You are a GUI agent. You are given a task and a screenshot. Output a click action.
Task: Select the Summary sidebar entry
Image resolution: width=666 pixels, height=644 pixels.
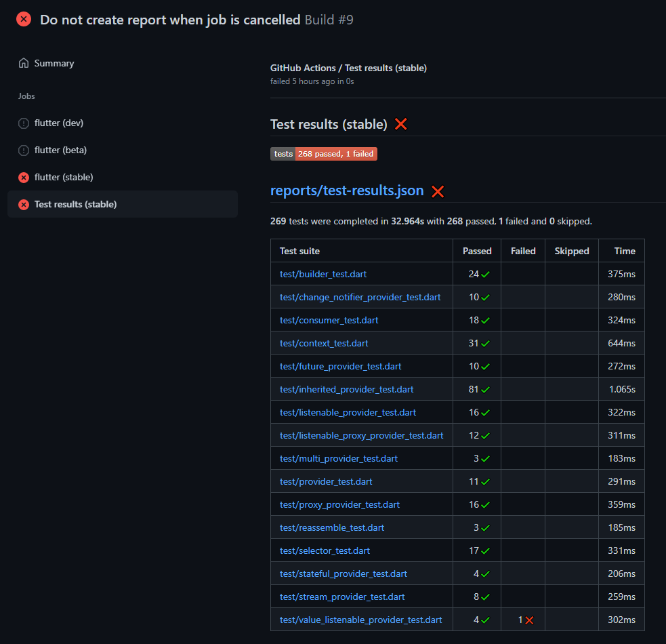[54, 63]
